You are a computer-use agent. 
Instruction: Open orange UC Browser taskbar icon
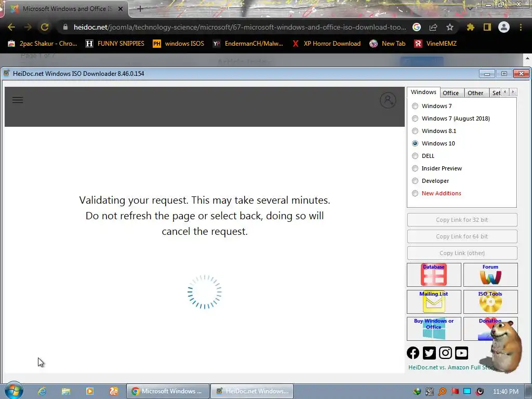pyautogui.click(x=113, y=391)
